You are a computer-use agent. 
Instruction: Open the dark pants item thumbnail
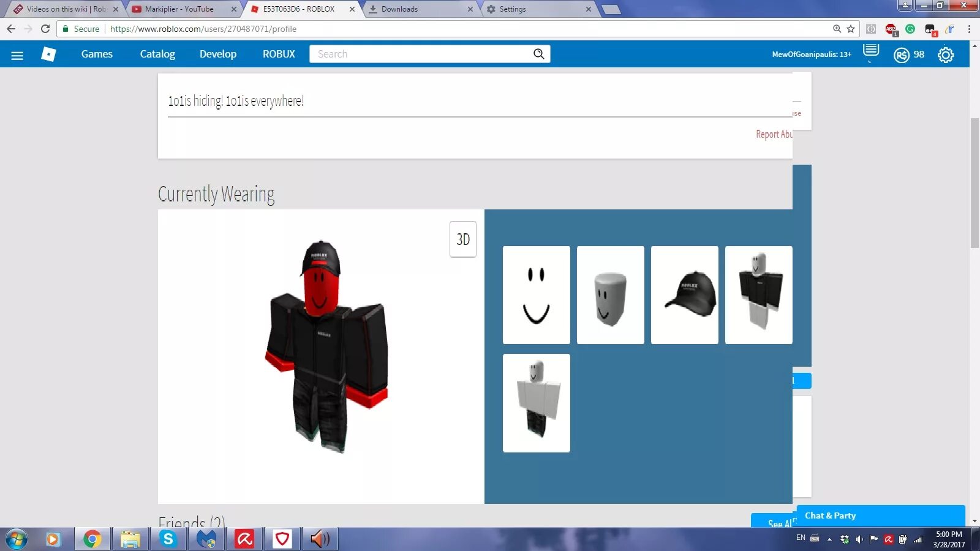click(x=537, y=403)
